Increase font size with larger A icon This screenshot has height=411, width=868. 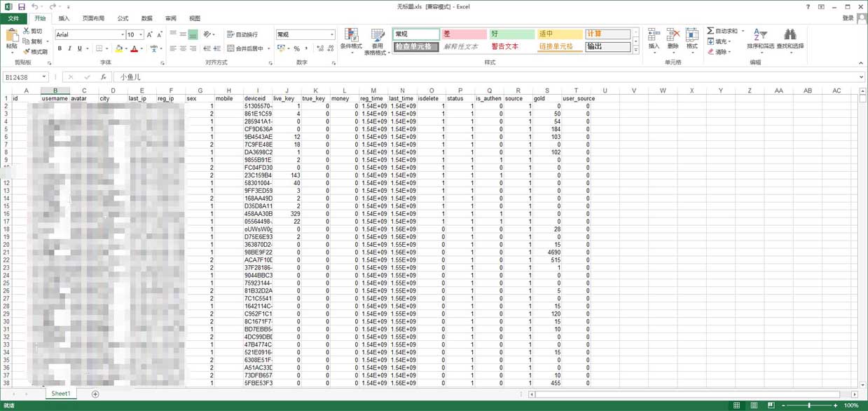click(149, 34)
